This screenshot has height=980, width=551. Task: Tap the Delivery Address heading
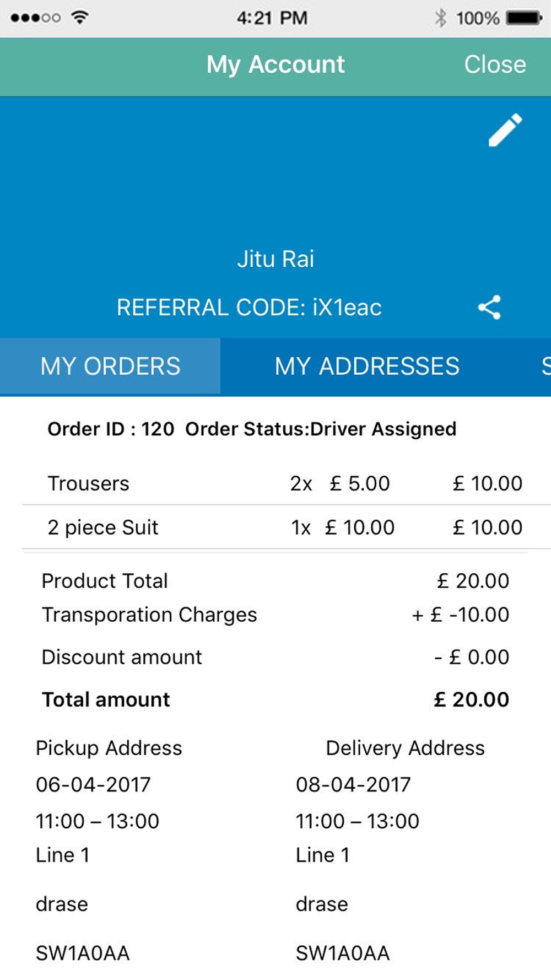pos(405,748)
